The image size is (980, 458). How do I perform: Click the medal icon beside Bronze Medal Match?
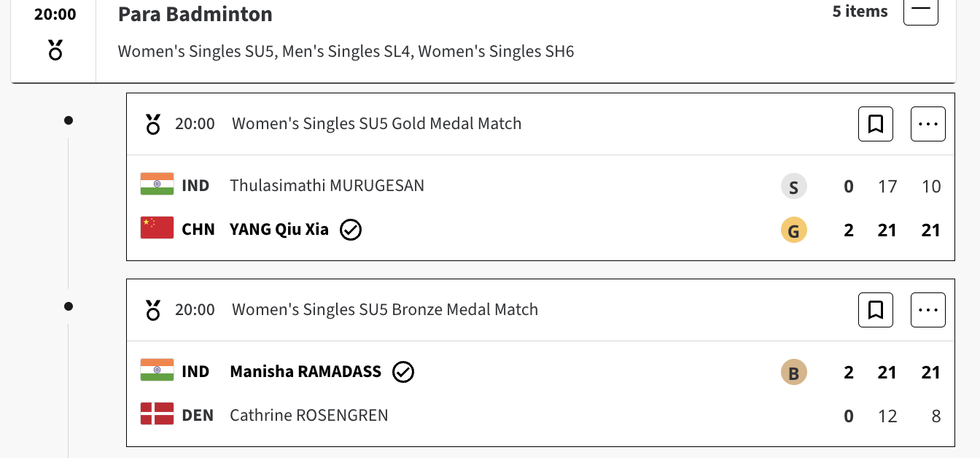pos(153,310)
